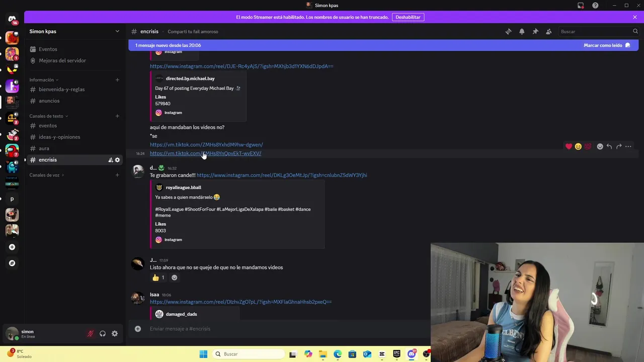The height and width of the screenshot is (362, 644).
Task: Toggle deafen headphones in user panel
Action: pos(103,333)
